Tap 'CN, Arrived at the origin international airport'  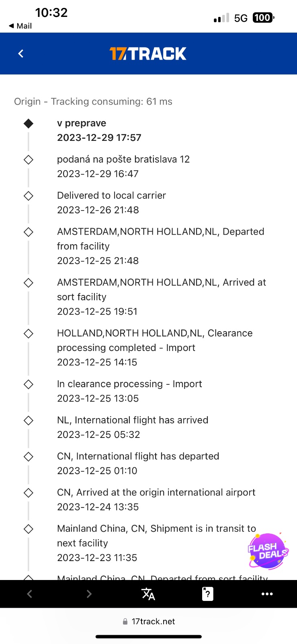pyautogui.click(x=156, y=493)
